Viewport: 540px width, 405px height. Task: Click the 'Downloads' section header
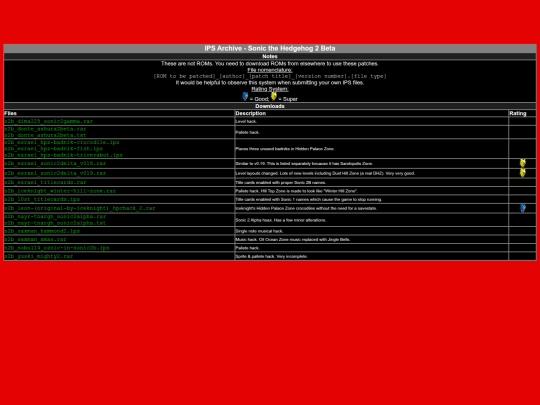270,106
